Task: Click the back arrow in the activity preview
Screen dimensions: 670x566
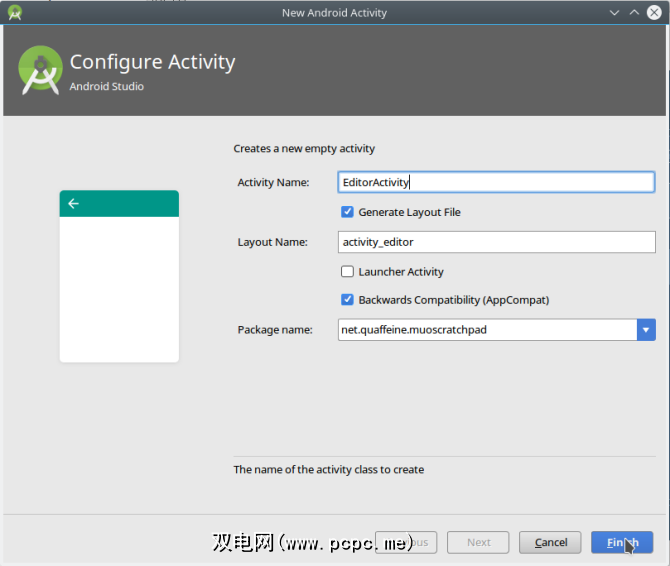Action: [73, 204]
